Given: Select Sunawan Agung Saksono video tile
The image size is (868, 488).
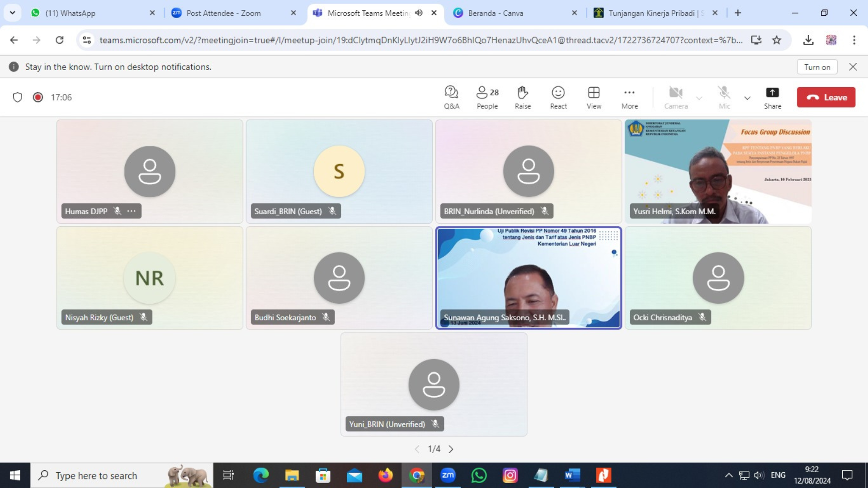Looking at the screenshot, I should pyautogui.click(x=528, y=278).
